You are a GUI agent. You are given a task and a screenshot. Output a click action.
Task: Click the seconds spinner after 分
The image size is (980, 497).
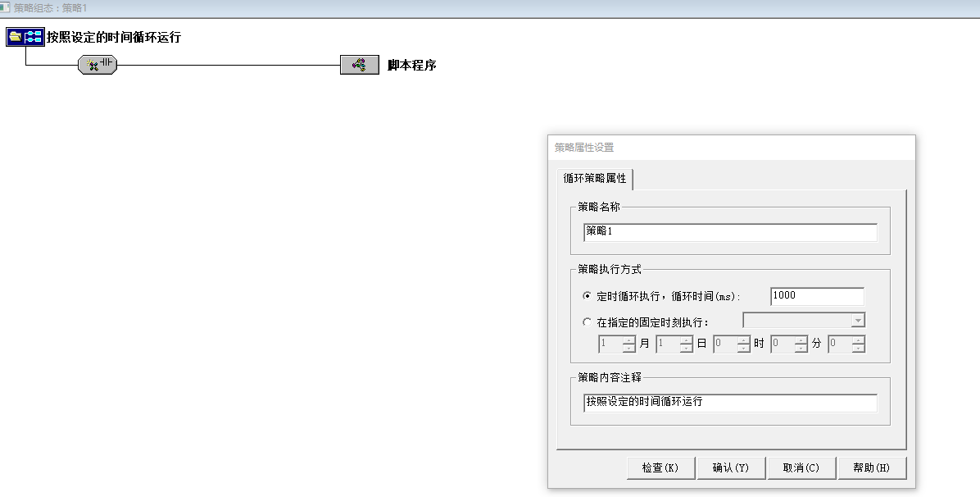coord(857,344)
